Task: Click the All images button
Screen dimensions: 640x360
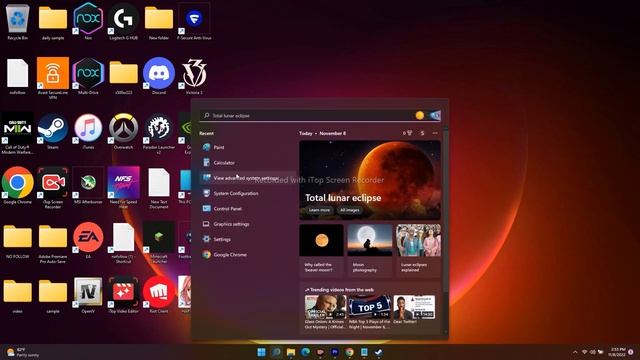Action: [350, 210]
